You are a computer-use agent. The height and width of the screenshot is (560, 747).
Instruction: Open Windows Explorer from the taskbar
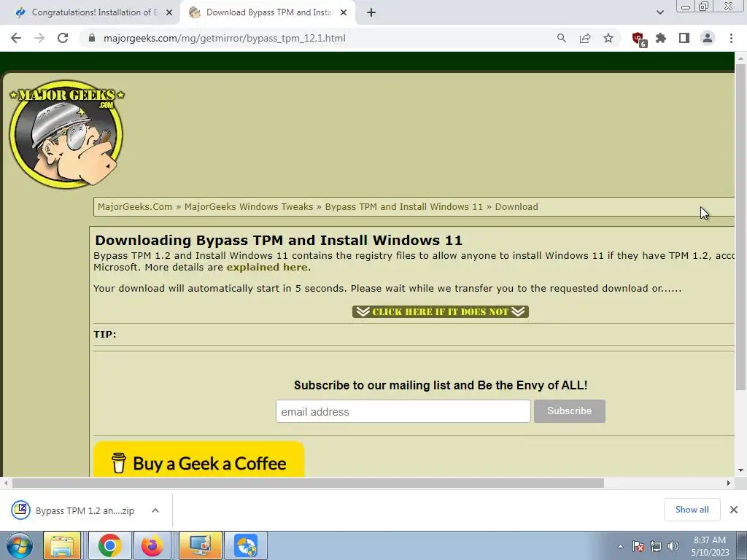click(62, 545)
